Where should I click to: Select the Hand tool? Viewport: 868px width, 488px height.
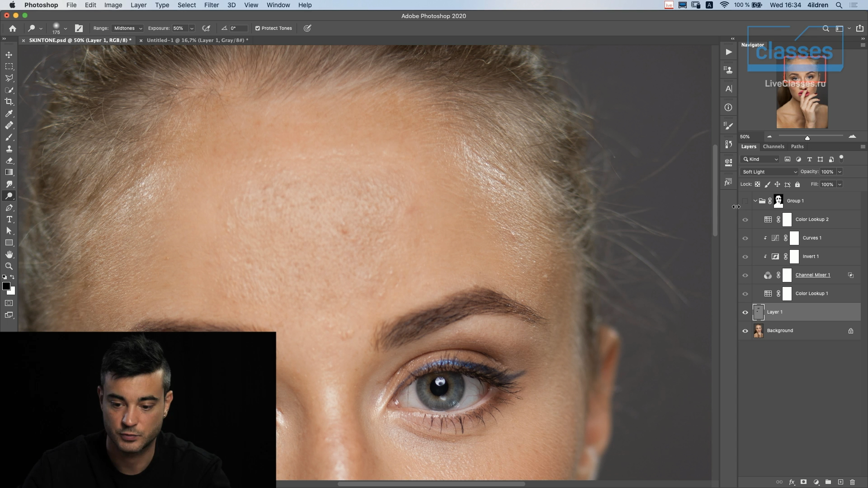[9, 254]
